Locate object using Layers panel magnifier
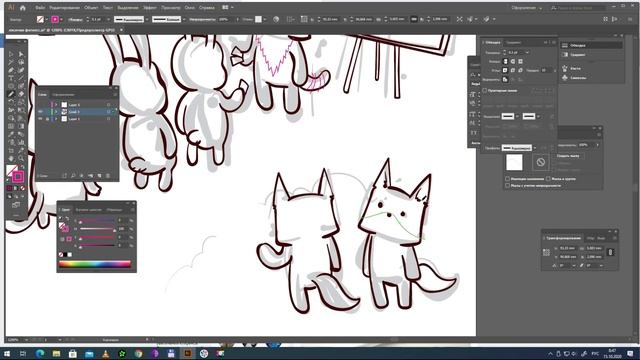 coord(73,176)
